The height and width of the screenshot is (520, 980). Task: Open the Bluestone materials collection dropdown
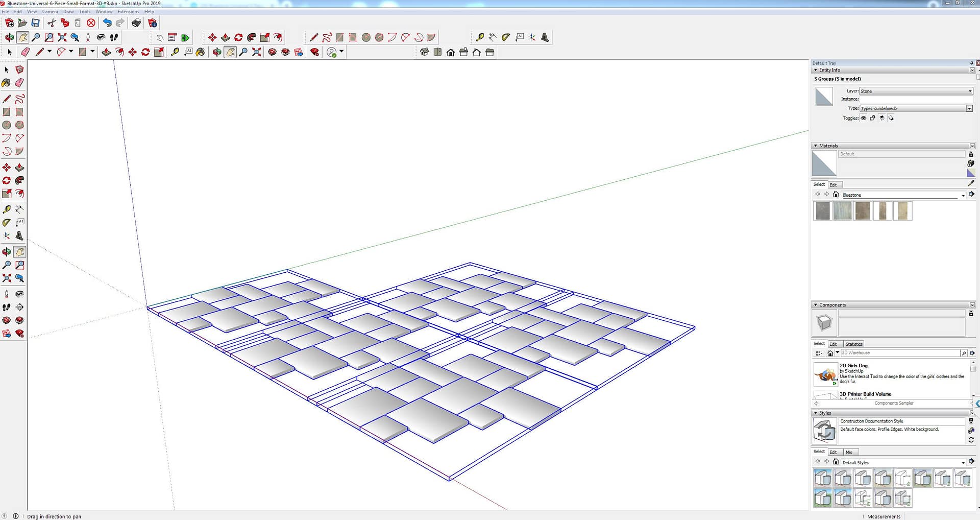coord(963,195)
